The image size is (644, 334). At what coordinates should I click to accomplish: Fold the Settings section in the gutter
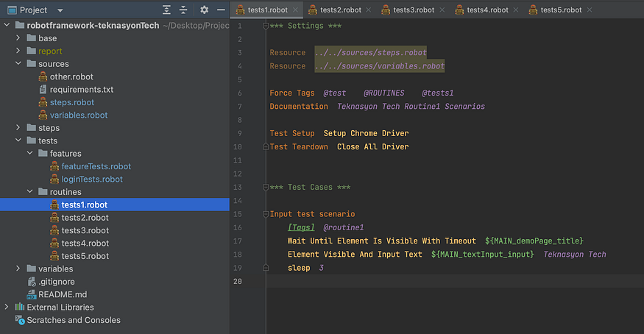point(266,26)
